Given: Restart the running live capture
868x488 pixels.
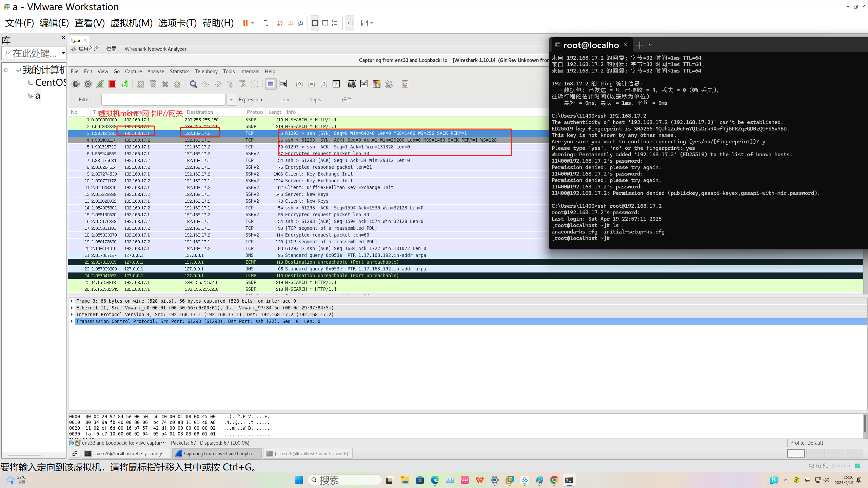Looking at the screenshot, I should pos(124,84).
